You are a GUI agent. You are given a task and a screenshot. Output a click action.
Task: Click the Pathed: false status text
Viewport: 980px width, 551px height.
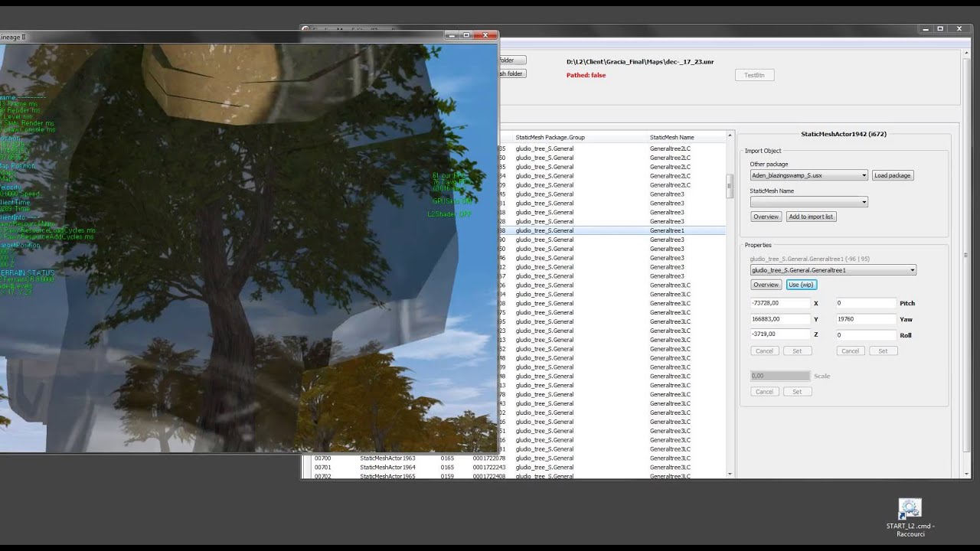(x=586, y=75)
